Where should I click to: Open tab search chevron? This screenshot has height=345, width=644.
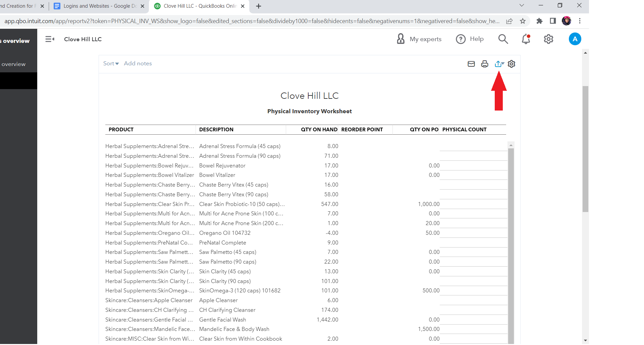pos(522,5)
